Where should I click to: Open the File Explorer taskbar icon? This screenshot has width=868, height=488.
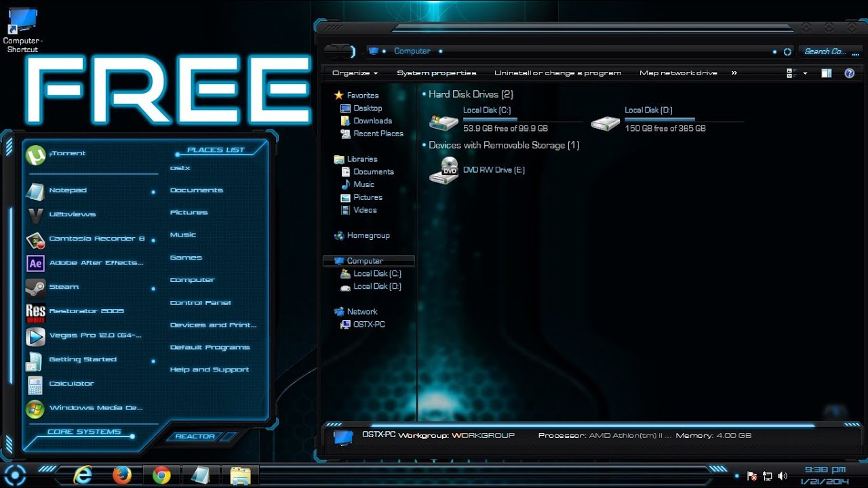tap(240, 476)
